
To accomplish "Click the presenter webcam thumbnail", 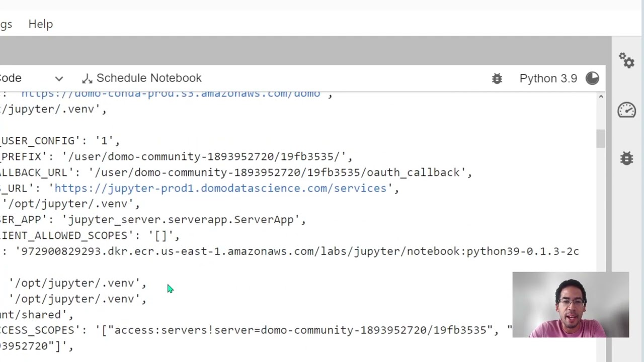I will 571,305.
